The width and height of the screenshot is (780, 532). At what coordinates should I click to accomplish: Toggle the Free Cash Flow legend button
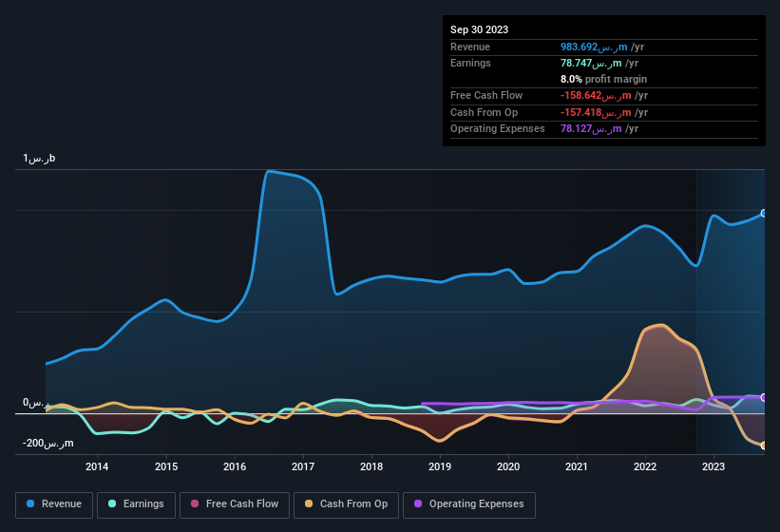(235, 504)
